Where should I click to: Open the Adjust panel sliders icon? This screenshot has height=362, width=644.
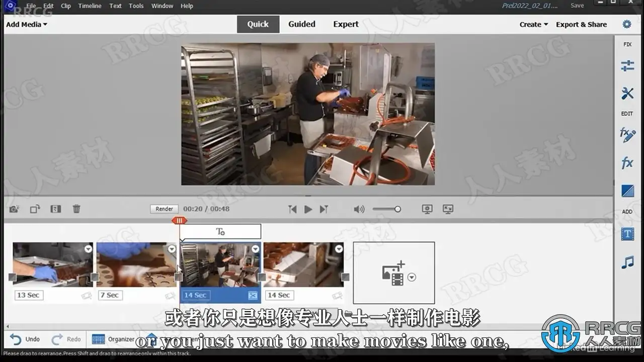pos(627,66)
